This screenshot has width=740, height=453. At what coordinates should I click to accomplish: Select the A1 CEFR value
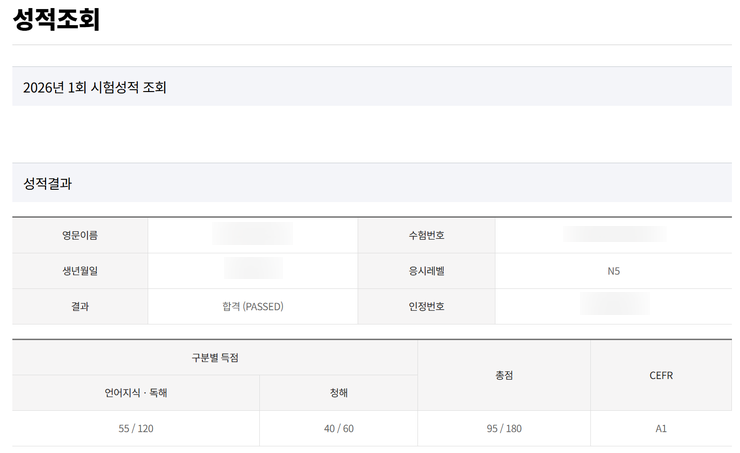point(661,428)
